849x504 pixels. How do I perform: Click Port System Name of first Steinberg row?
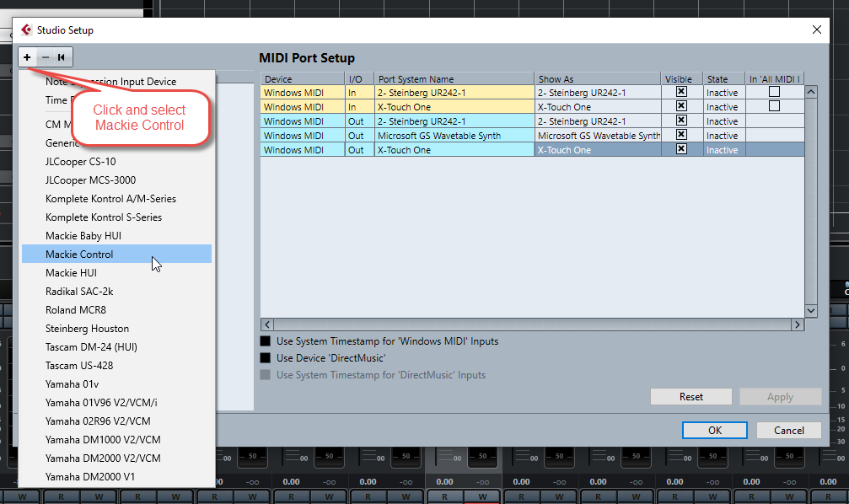click(454, 93)
